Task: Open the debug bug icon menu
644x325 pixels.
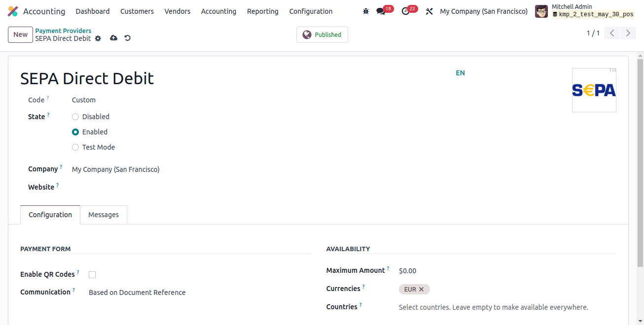Action: click(365, 11)
